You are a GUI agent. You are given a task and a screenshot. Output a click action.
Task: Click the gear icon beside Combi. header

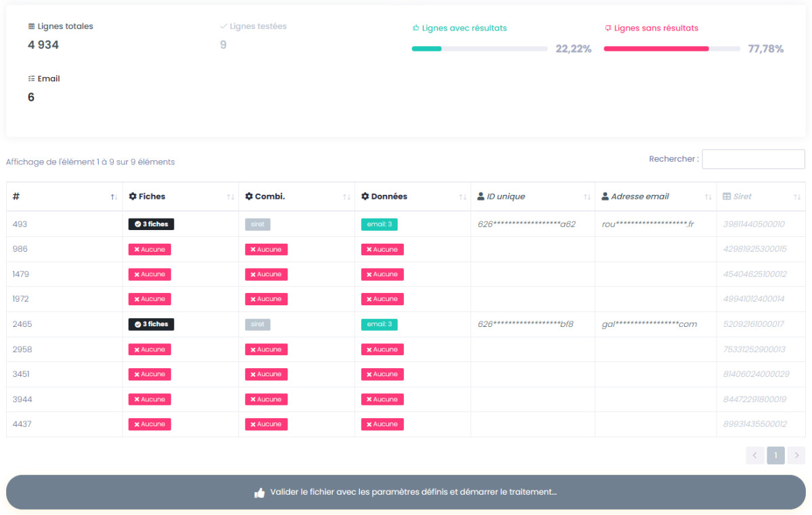(249, 196)
